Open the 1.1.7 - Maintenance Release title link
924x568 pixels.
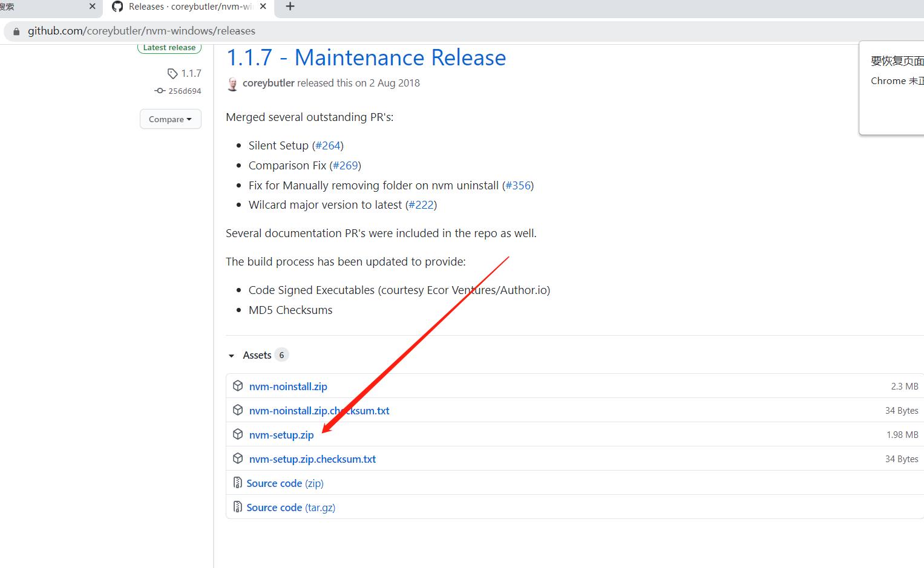[x=366, y=57]
